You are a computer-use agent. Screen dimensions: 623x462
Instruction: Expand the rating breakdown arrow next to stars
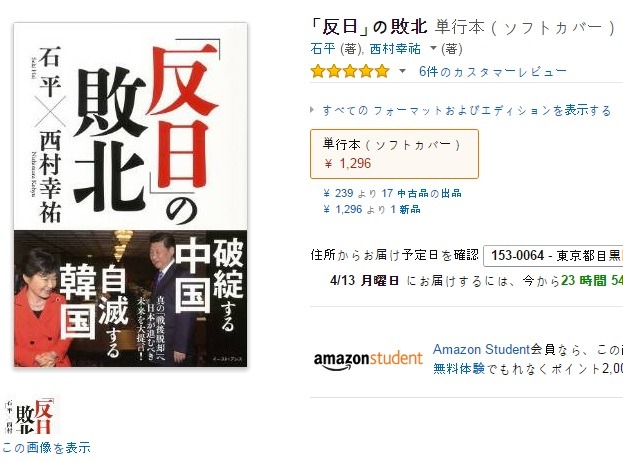(x=402, y=72)
